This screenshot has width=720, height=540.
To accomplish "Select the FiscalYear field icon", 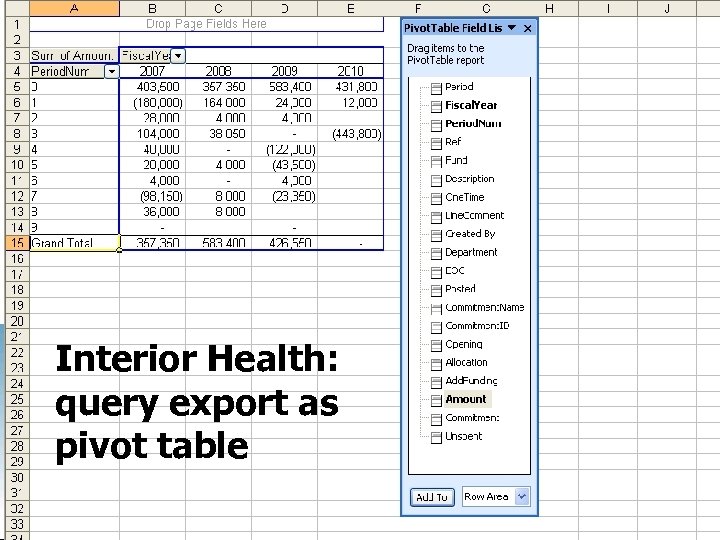I will (436, 107).
